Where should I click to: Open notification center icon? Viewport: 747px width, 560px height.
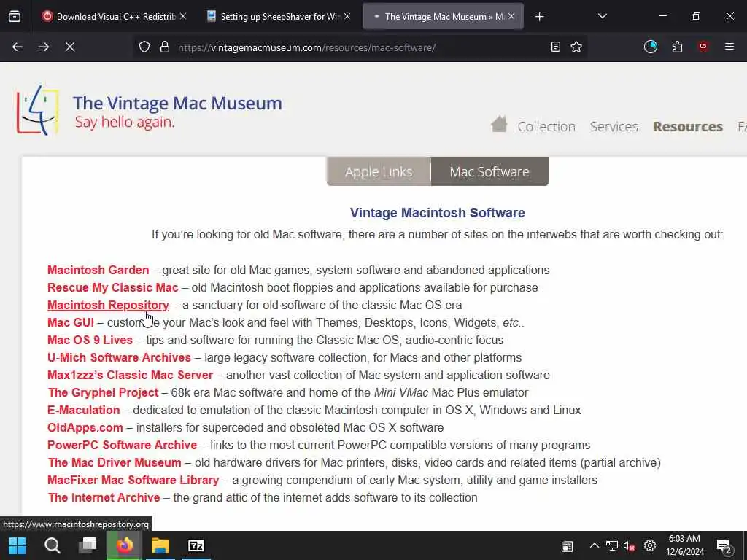click(724, 547)
